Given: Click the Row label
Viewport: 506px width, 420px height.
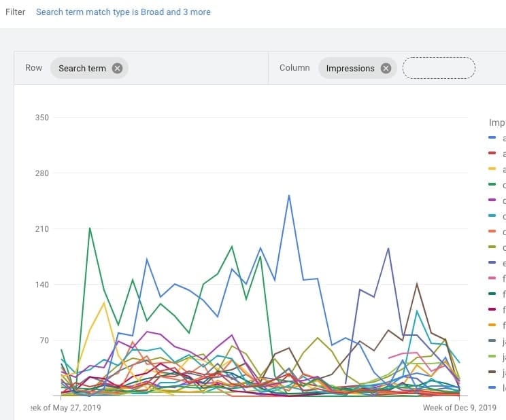Looking at the screenshot, I should coord(33,68).
